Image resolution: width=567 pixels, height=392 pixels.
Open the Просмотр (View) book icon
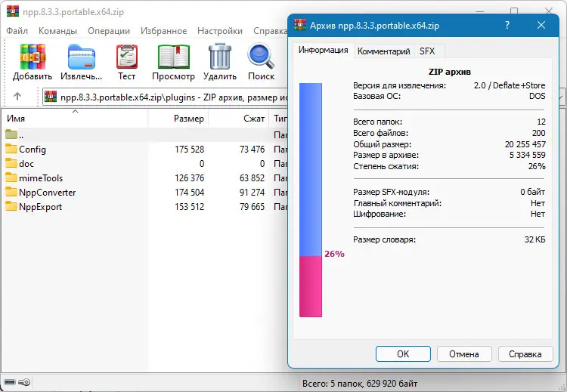(174, 57)
